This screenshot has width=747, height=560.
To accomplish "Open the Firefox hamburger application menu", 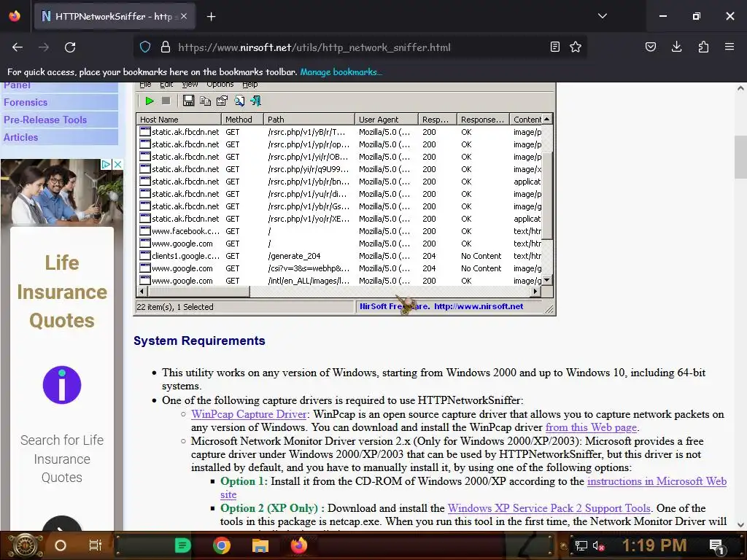I will pyautogui.click(x=729, y=47).
